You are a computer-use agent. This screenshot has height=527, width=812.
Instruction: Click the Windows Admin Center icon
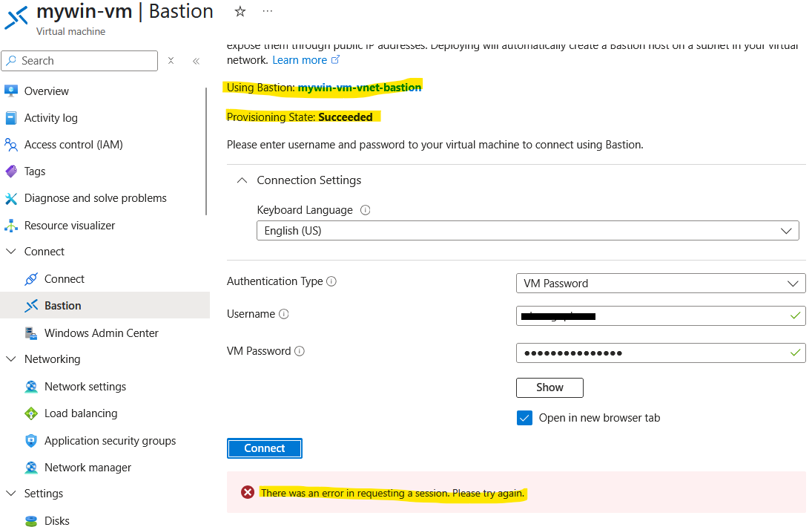tap(31, 333)
